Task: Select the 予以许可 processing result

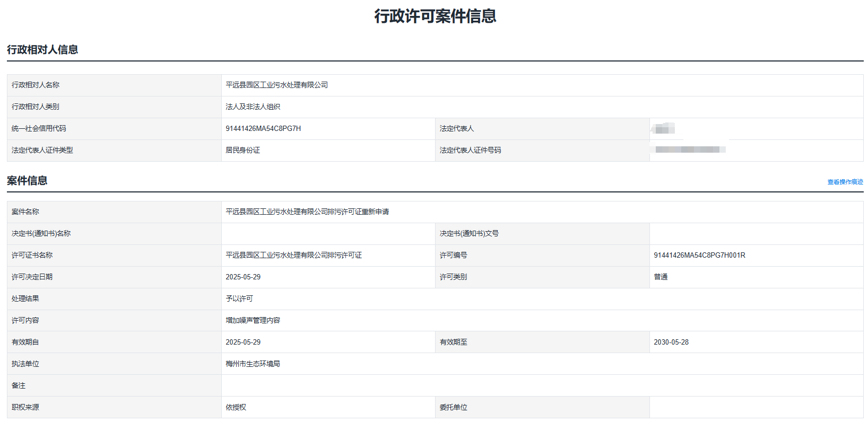Action: point(239,299)
